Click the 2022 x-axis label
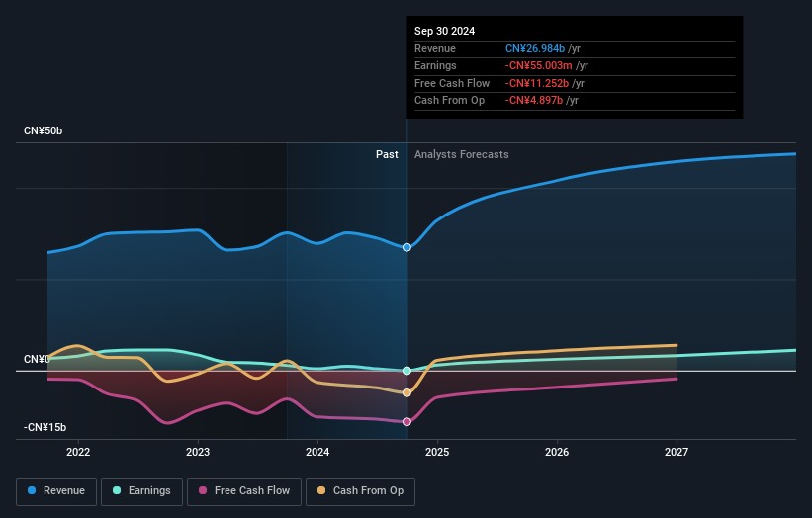Screen dimensions: 812x518 (x=78, y=452)
